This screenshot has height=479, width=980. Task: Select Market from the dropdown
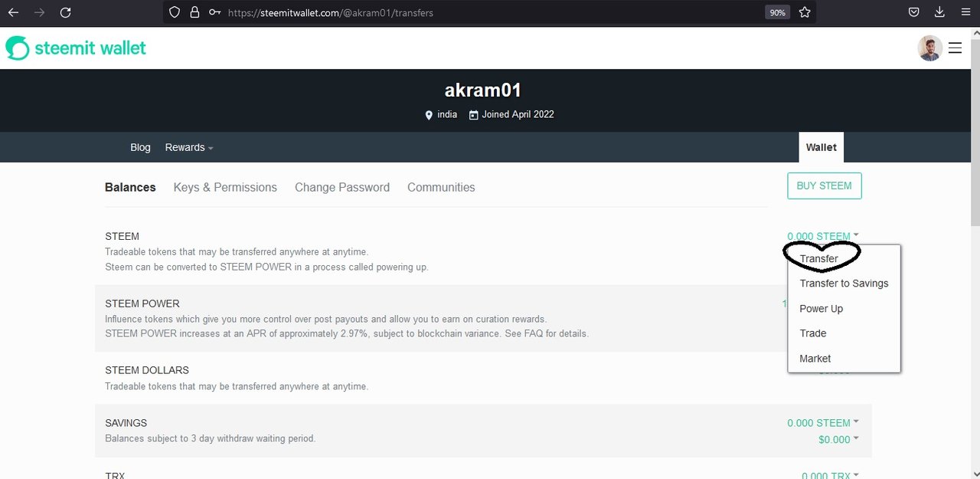coord(815,359)
